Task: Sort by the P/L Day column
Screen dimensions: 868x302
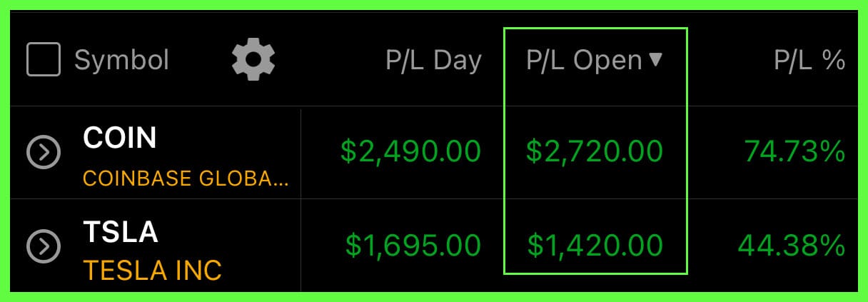Action: tap(433, 61)
